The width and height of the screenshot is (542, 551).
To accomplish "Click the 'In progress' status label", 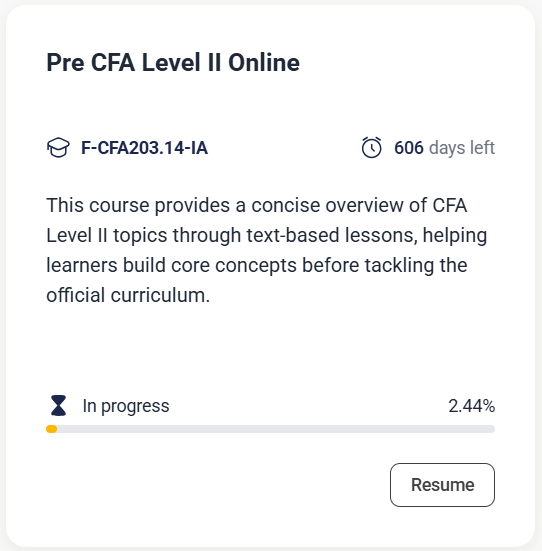I will (x=126, y=406).
